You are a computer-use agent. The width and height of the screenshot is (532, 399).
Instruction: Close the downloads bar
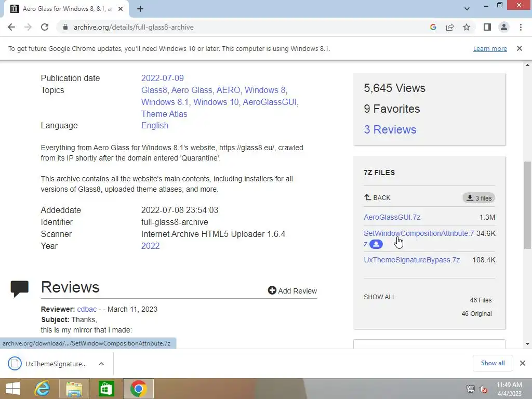[523, 363]
